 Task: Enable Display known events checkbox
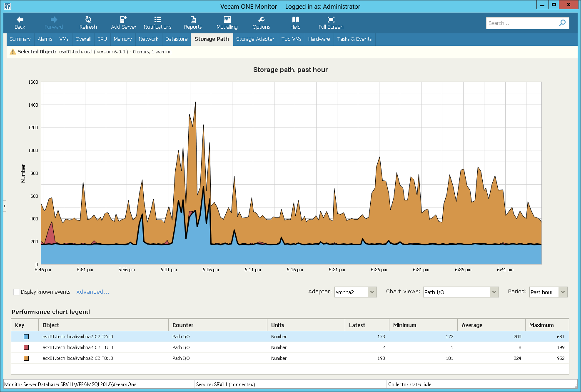[x=17, y=292]
